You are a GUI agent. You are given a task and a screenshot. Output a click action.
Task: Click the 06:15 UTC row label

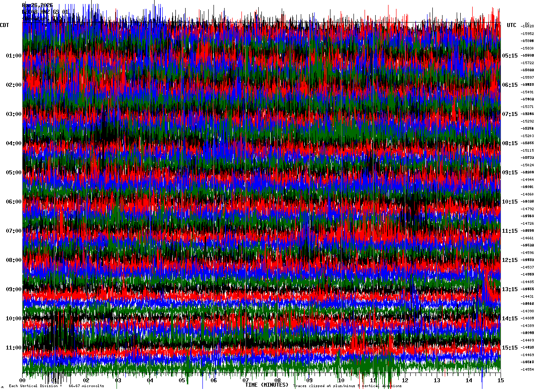click(x=510, y=85)
